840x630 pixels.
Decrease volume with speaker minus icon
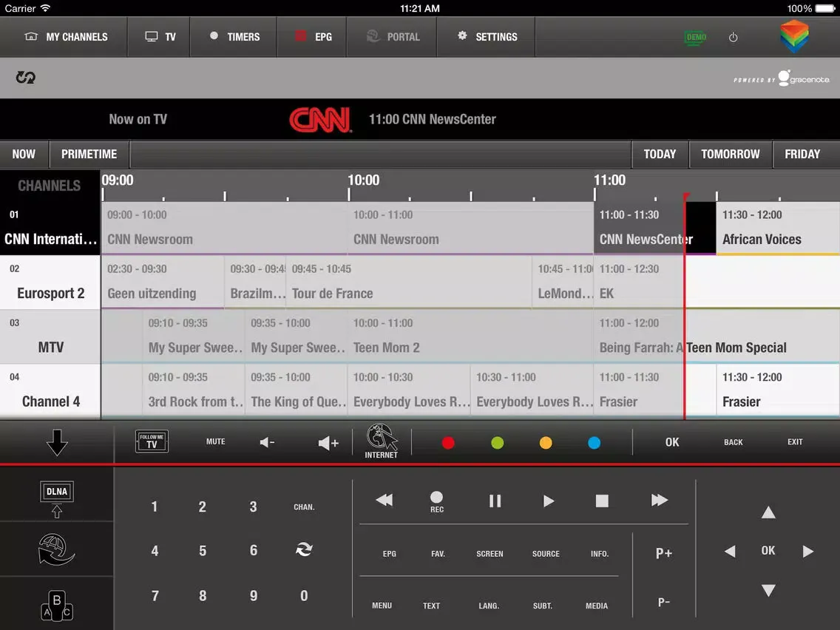click(x=267, y=442)
